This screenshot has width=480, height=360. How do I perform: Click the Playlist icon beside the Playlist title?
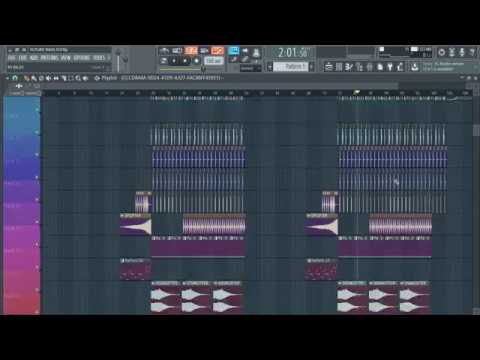97,78
